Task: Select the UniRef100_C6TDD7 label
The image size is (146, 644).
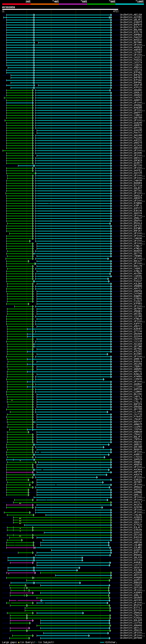Action: (x=131, y=52)
